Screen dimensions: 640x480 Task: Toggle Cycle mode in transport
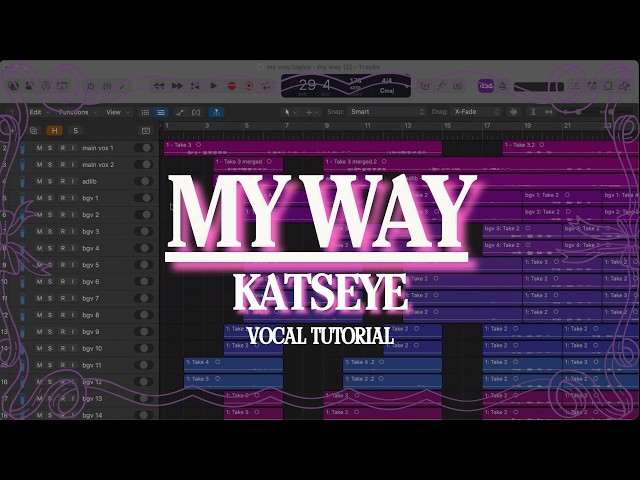[x=266, y=86]
